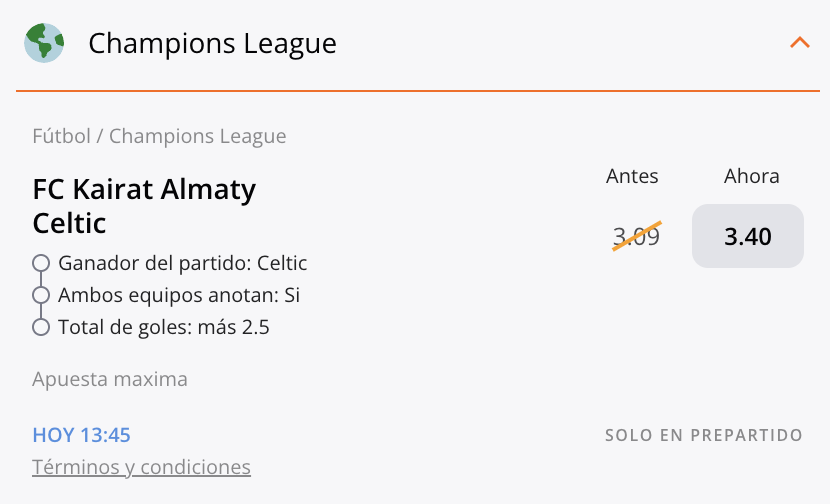Click the Ambos equipos anotan: Si text
The height and width of the screenshot is (504, 830).
179,295
